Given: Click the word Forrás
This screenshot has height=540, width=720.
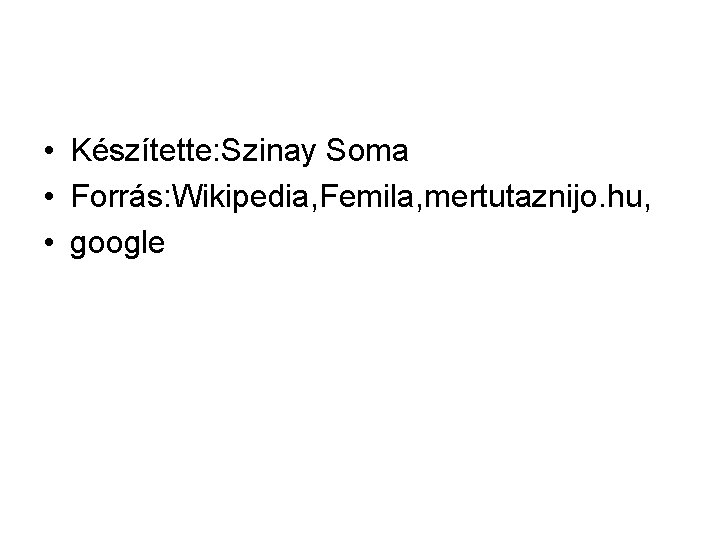Looking at the screenshot, I should pyautogui.click(x=118, y=196).
